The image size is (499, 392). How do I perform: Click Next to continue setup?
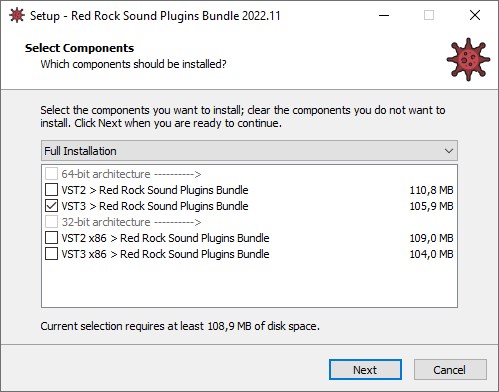pyautogui.click(x=365, y=370)
